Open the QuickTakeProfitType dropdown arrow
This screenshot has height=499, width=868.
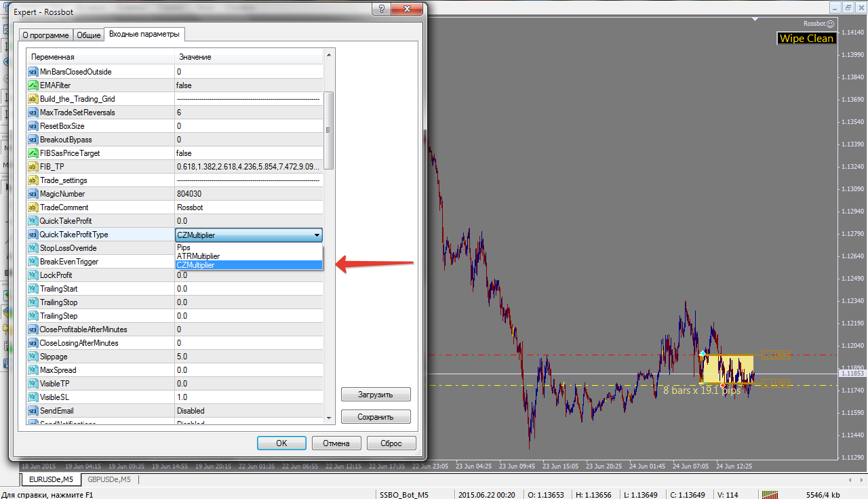[x=317, y=235]
